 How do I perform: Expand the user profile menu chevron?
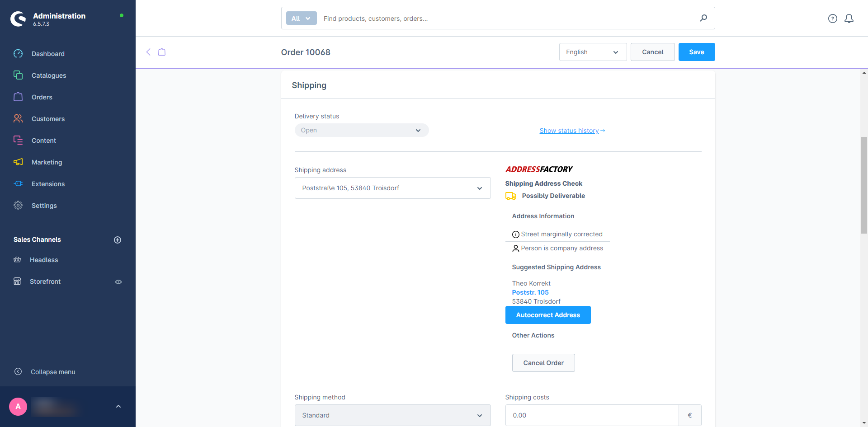[x=118, y=406]
